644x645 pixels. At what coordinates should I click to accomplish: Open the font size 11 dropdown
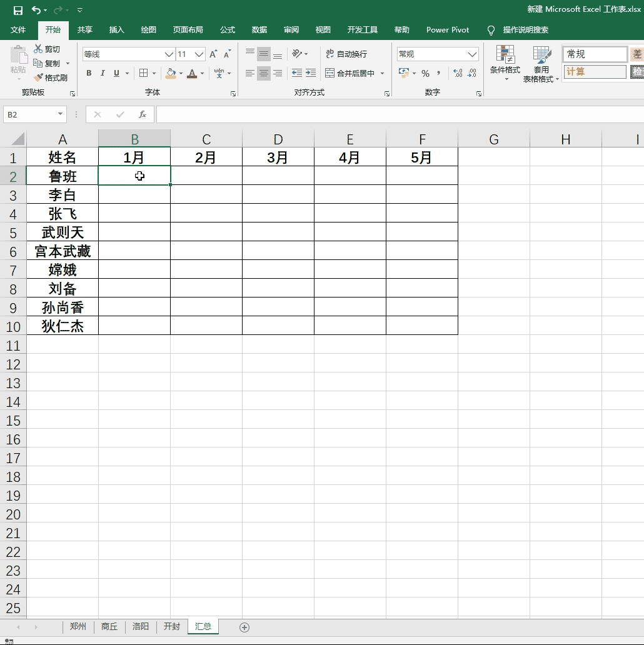[199, 54]
